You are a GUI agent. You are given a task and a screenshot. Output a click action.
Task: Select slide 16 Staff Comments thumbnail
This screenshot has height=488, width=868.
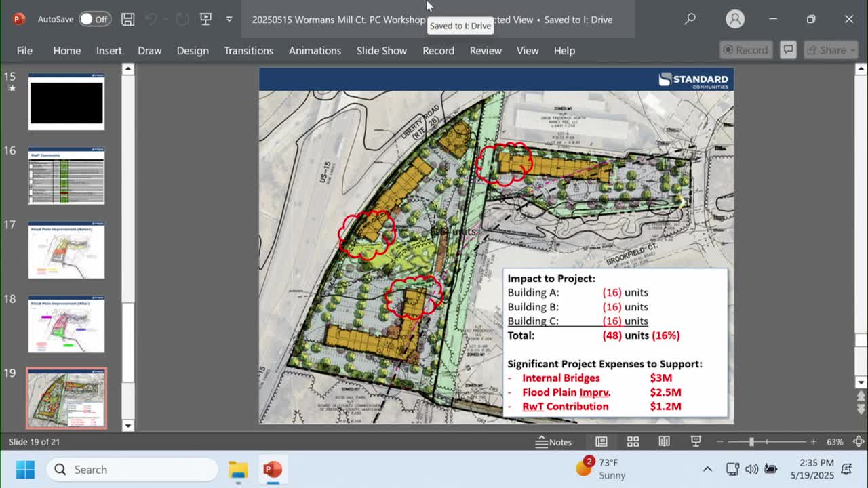[66, 176]
